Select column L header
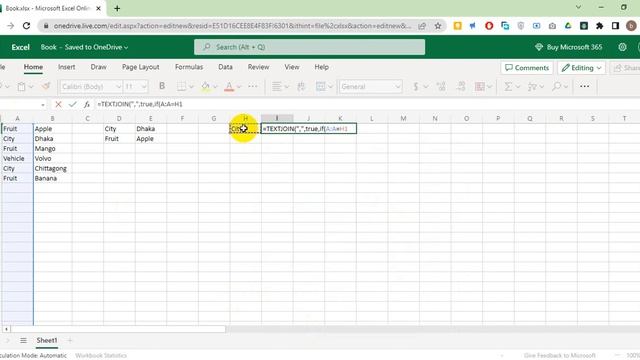The image size is (640, 360). tap(372, 118)
